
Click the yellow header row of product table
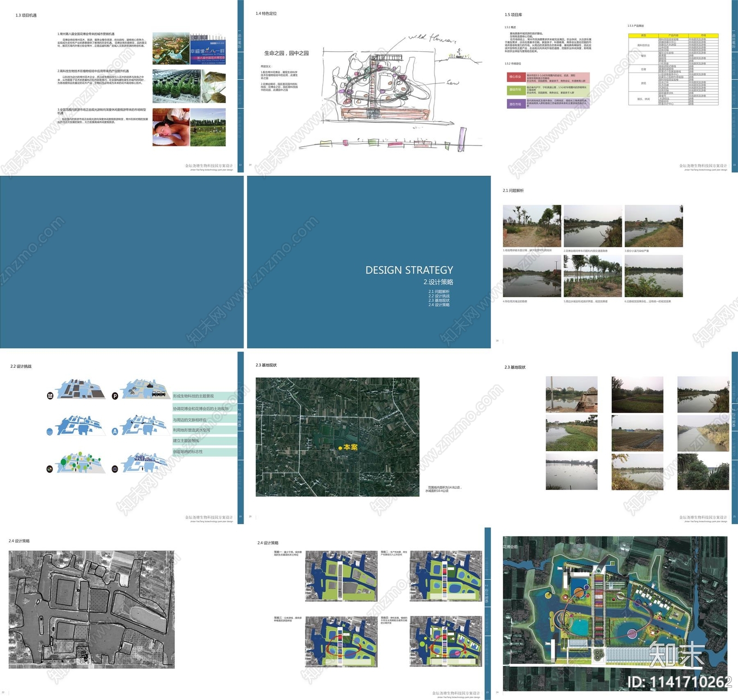click(x=673, y=36)
